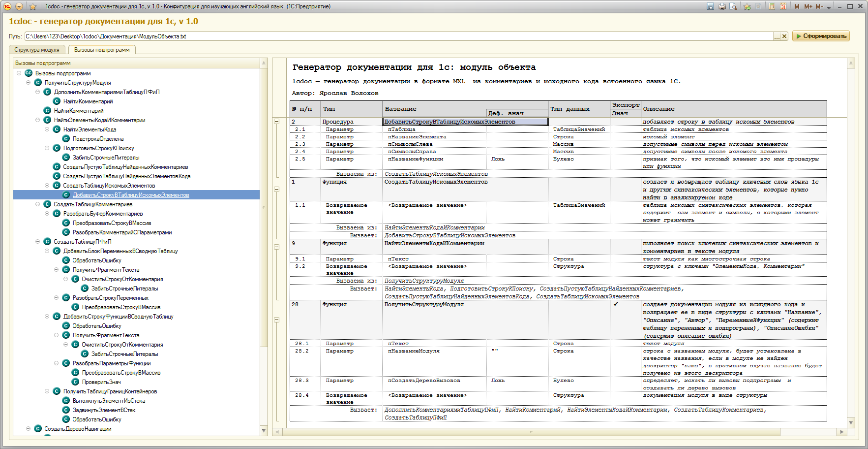This screenshot has height=449, width=868.
Task: Select СоздатьТаблицуПФиП tree item
Action: pos(83,242)
